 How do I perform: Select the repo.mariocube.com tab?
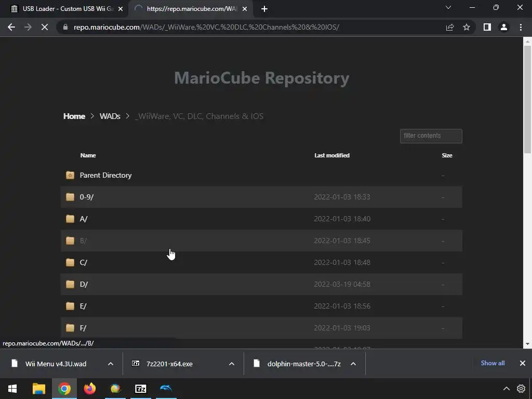(192, 9)
